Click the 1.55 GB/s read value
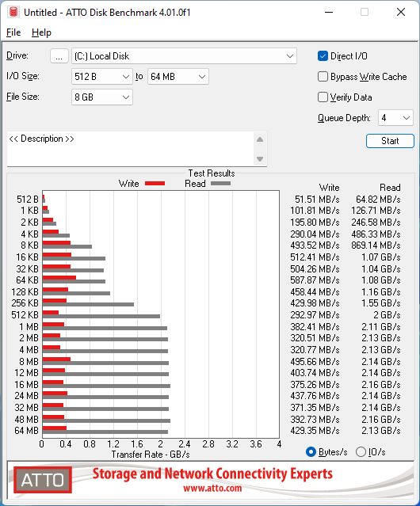Viewport: 420px width, 506px height. tap(381, 303)
